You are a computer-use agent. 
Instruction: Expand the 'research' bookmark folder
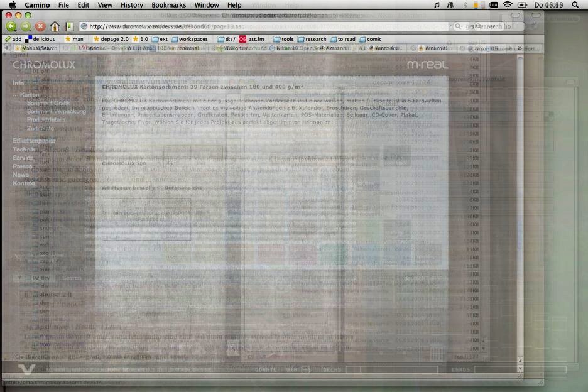click(x=312, y=39)
